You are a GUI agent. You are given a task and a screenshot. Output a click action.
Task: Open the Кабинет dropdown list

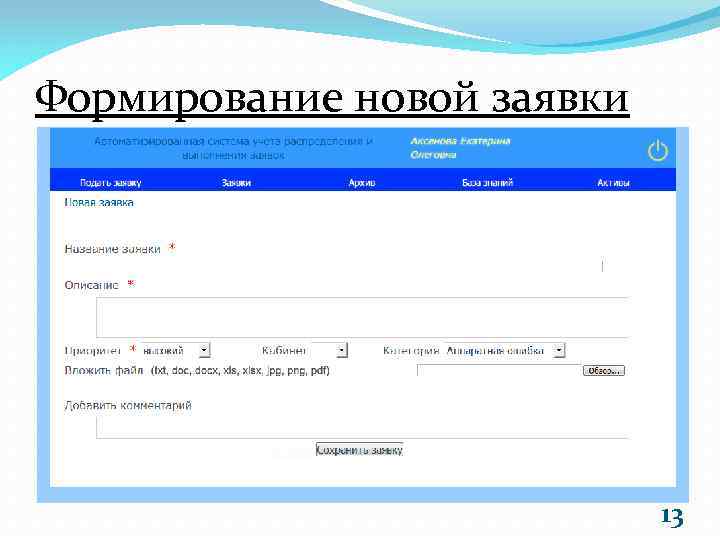tap(329, 351)
